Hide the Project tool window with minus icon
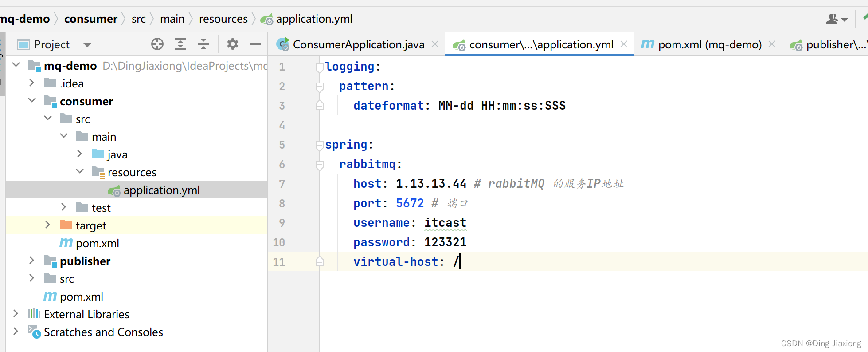This screenshot has height=352, width=868. [x=256, y=44]
